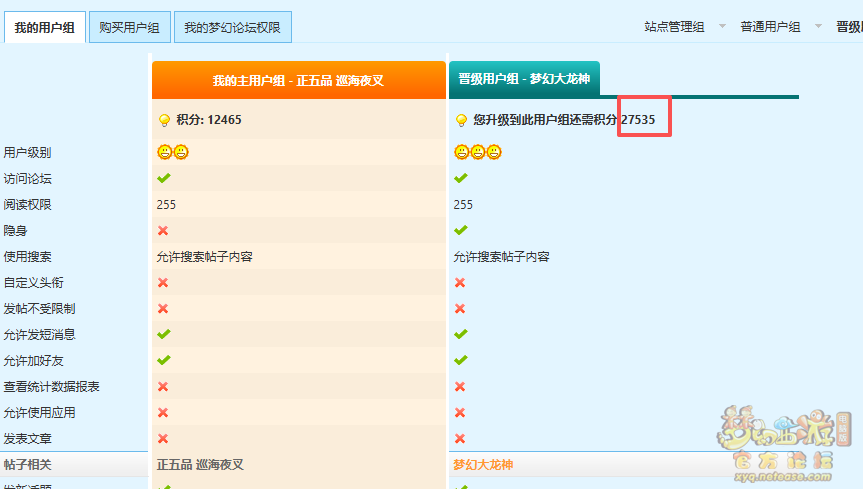Viewport: 863px width, 489px height.
Task: Open the 我的梦幻论坛权限 tab
Action: [x=232, y=28]
